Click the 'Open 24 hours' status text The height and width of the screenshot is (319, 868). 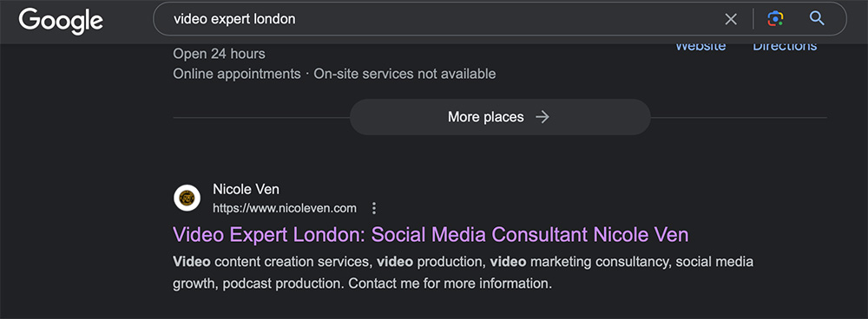220,55
